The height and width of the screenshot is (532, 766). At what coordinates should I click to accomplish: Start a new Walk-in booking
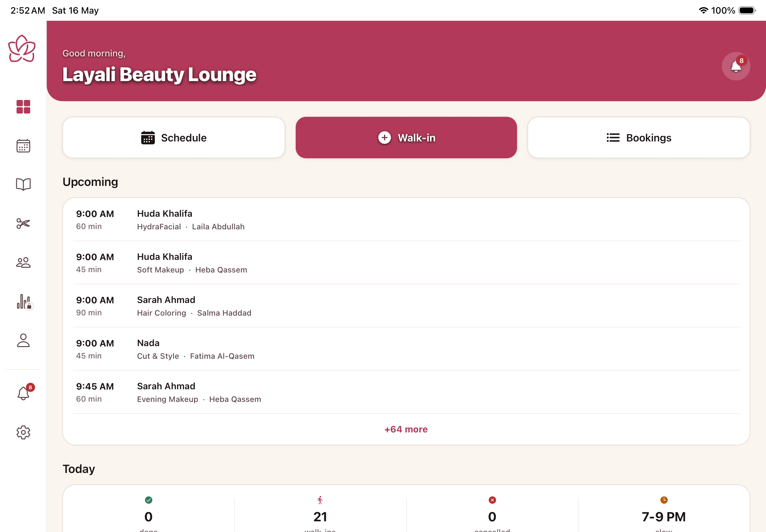406,138
